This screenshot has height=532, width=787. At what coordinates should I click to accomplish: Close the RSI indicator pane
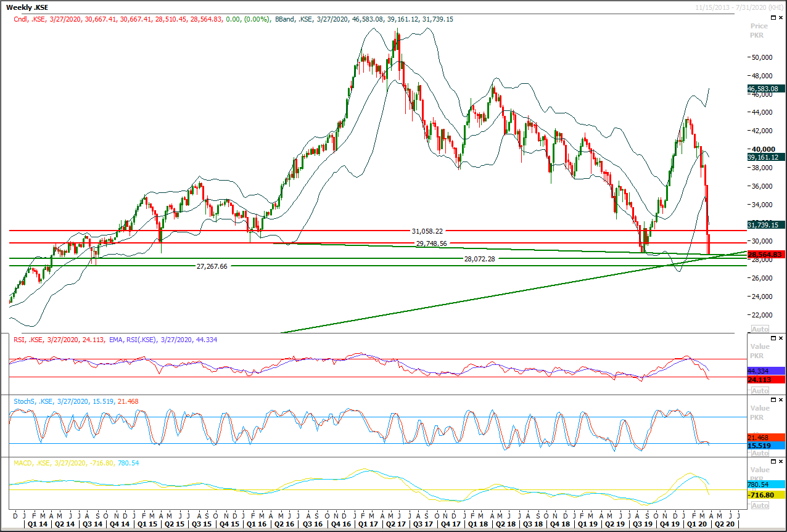point(781,338)
